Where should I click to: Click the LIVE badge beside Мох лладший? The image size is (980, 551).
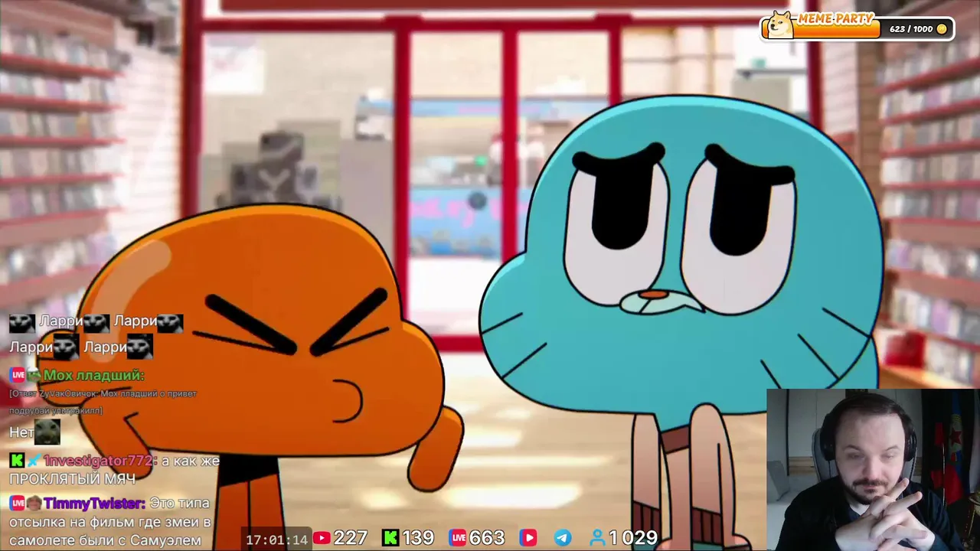coord(17,375)
